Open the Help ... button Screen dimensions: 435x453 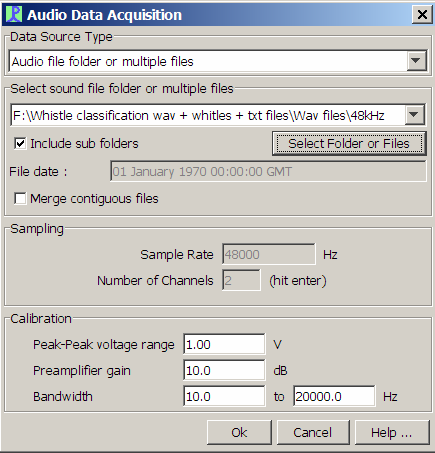click(x=392, y=432)
